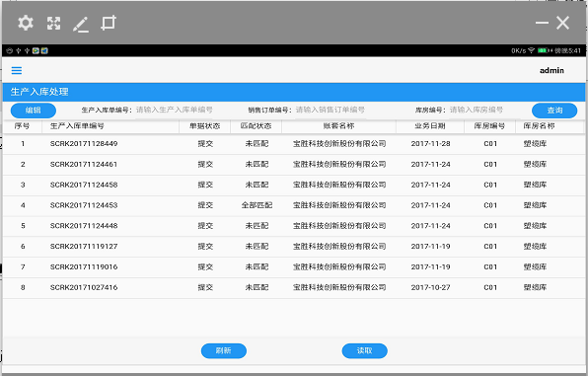Click sequence number 8 cell

pyautogui.click(x=23, y=287)
